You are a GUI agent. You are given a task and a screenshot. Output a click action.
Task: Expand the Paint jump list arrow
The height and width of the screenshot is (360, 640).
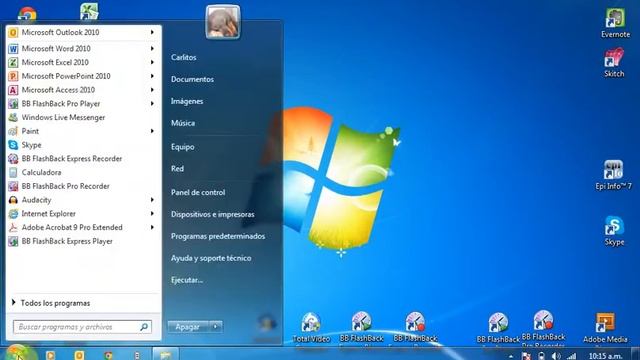(152, 131)
